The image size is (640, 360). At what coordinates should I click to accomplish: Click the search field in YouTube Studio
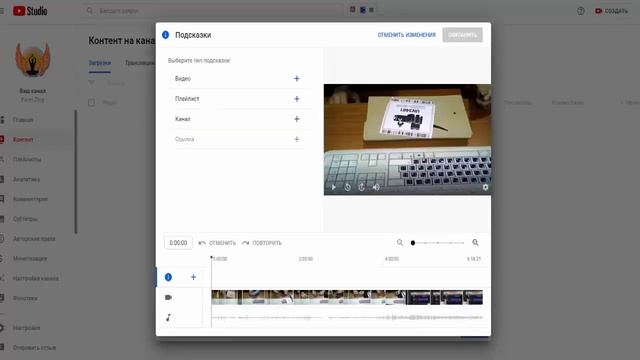(x=212, y=11)
